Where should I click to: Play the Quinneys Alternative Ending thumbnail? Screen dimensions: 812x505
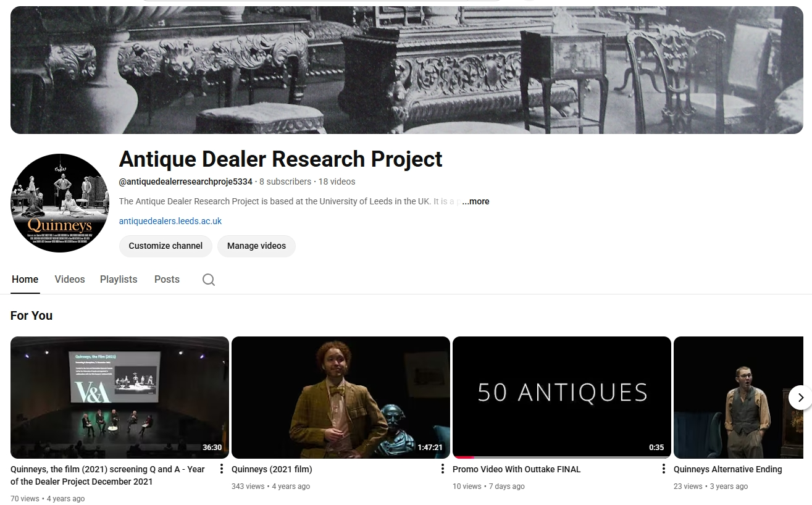pyautogui.click(x=739, y=398)
